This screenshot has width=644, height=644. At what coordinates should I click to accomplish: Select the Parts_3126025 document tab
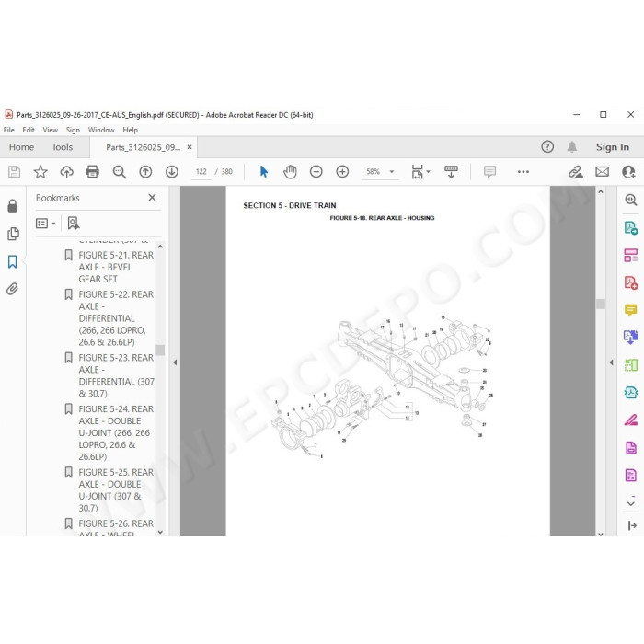point(143,147)
